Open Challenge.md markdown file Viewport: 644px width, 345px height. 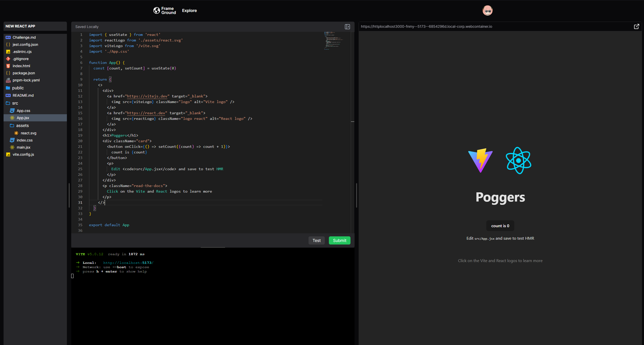tap(24, 37)
